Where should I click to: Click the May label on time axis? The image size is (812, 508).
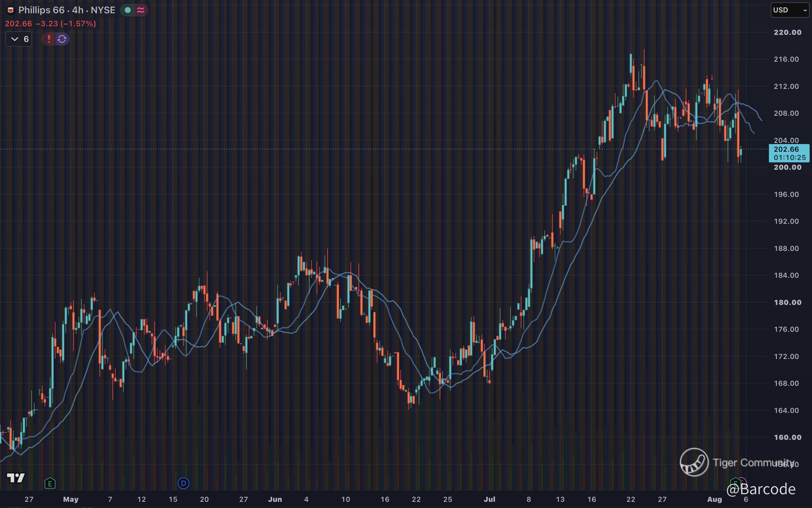pos(71,499)
